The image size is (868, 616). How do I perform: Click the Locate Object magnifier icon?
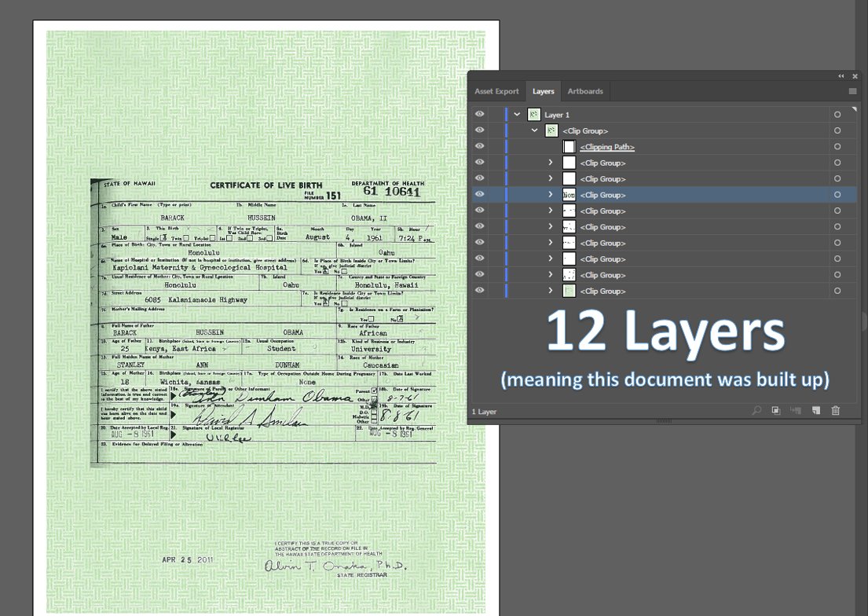click(x=756, y=410)
